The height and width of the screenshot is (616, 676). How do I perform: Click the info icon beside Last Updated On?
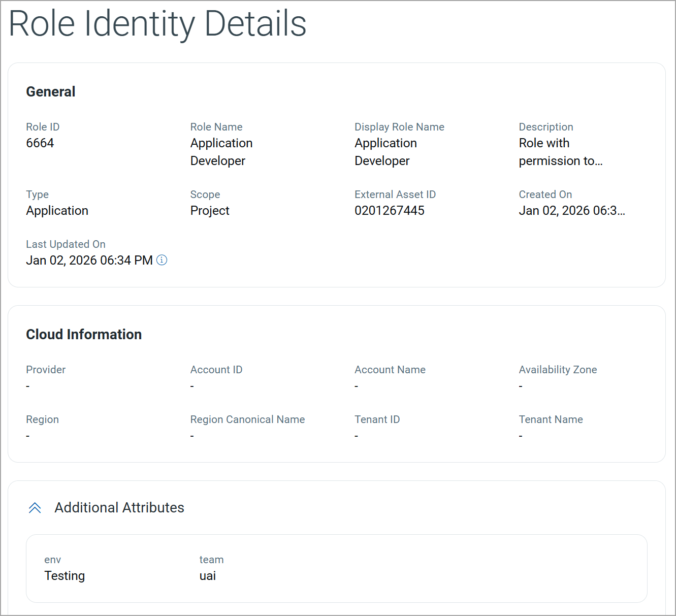(162, 260)
